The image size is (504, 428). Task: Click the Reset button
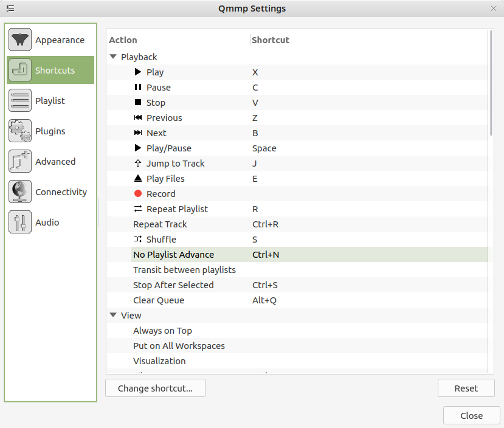[466, 388]
